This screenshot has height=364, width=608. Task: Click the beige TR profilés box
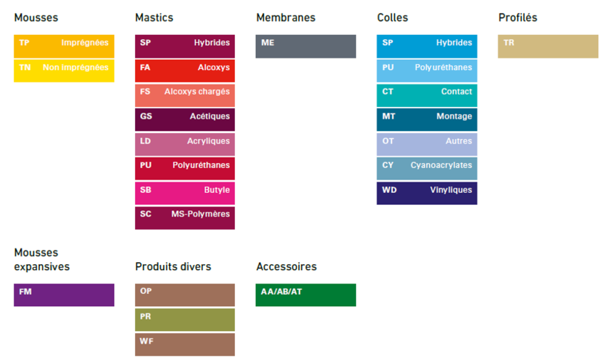coord(548,47)
